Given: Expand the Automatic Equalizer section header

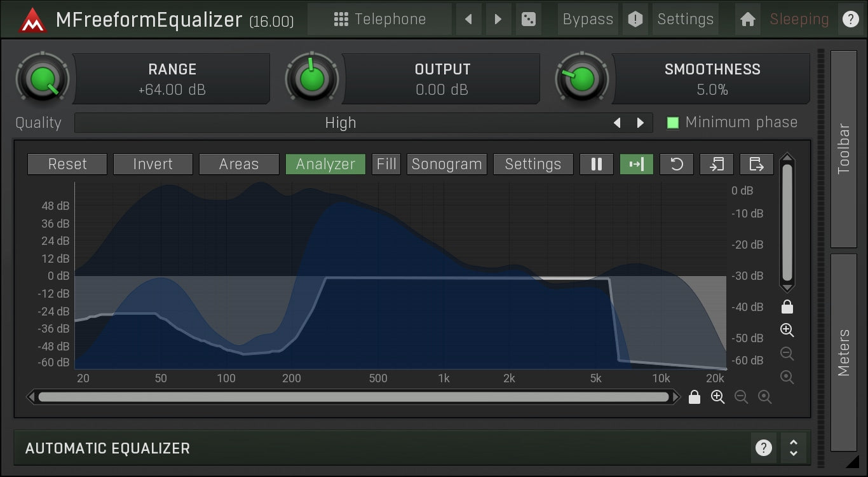Looking at the screenshot, I should coord(412,448).
